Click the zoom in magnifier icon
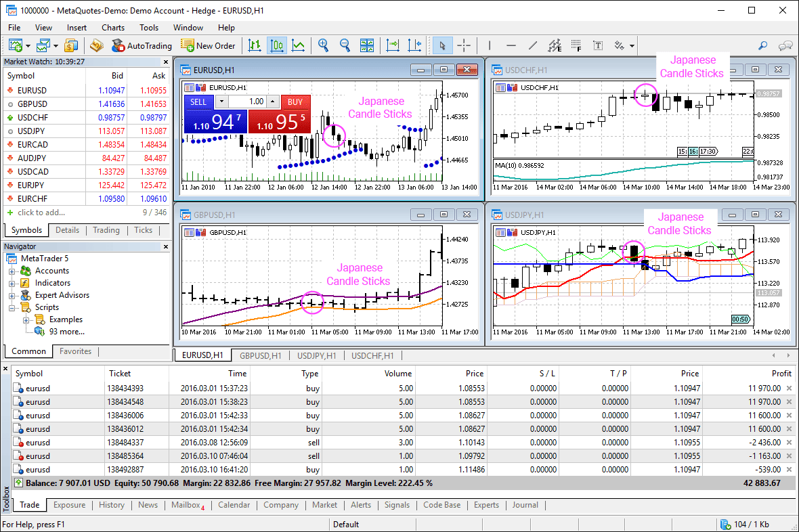799x532 pixels. (324, 46)
